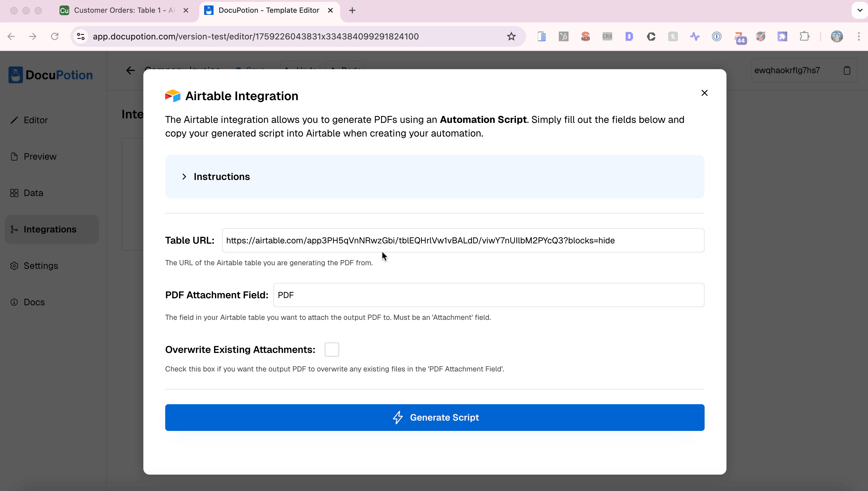Copy document ID using the clipboard icon
Viewport: 868px width, 491px height.
pyautogui.click(x=847, y=70)
